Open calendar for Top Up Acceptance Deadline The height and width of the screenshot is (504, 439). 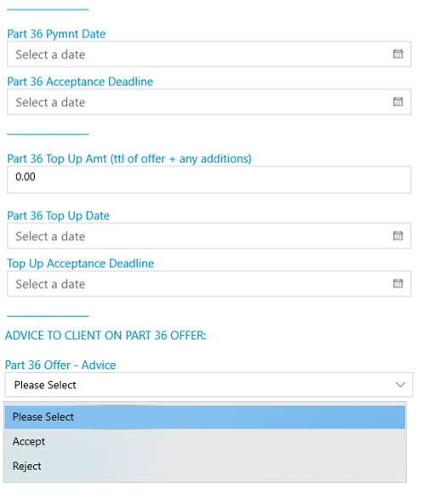(x=398, y=284)
